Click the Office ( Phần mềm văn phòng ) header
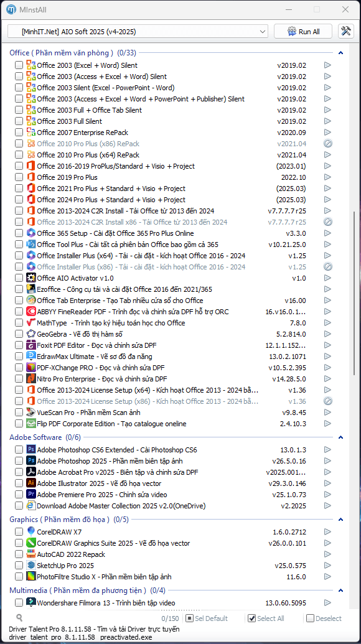This screenshot has height=644, width=361. [73, 52]
